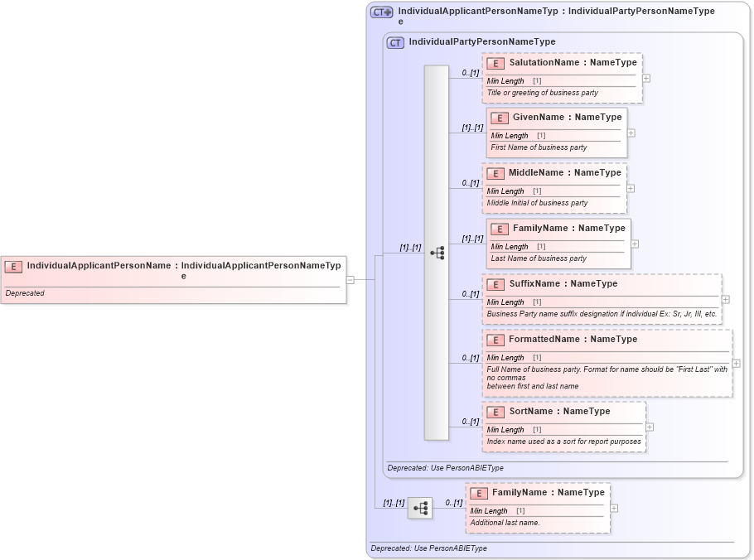The width and height of the screenshot is (754, 560).
Task: Expand SalutationName details via its plus button
Action: (x=646, y=78)
